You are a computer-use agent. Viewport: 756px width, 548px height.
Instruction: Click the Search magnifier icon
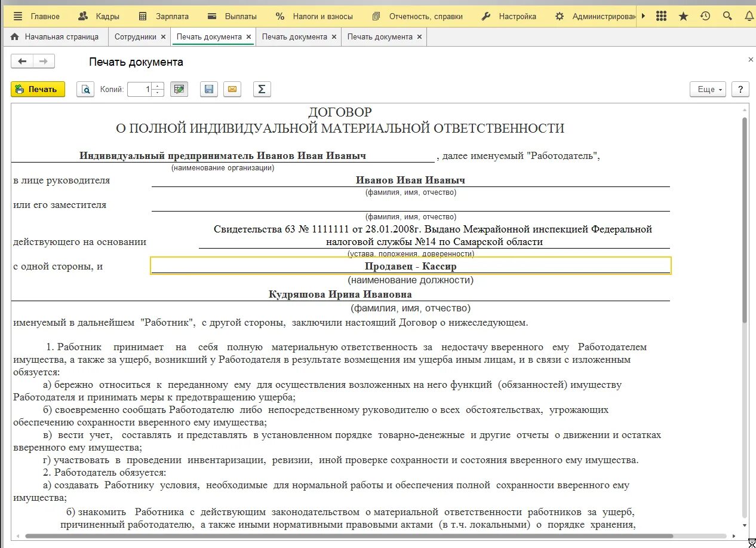click(x=727, y=16)
